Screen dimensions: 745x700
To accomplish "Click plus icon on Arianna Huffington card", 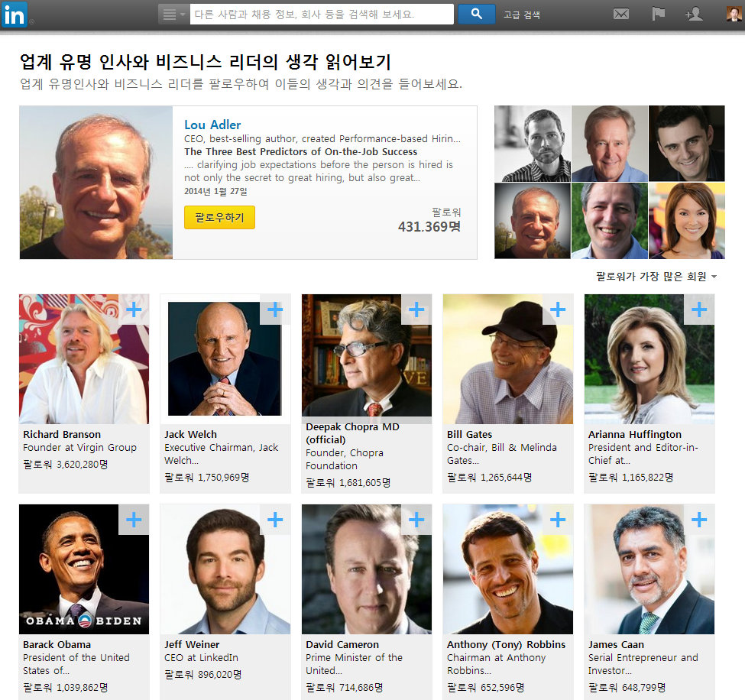I will [x=699, y=309].
